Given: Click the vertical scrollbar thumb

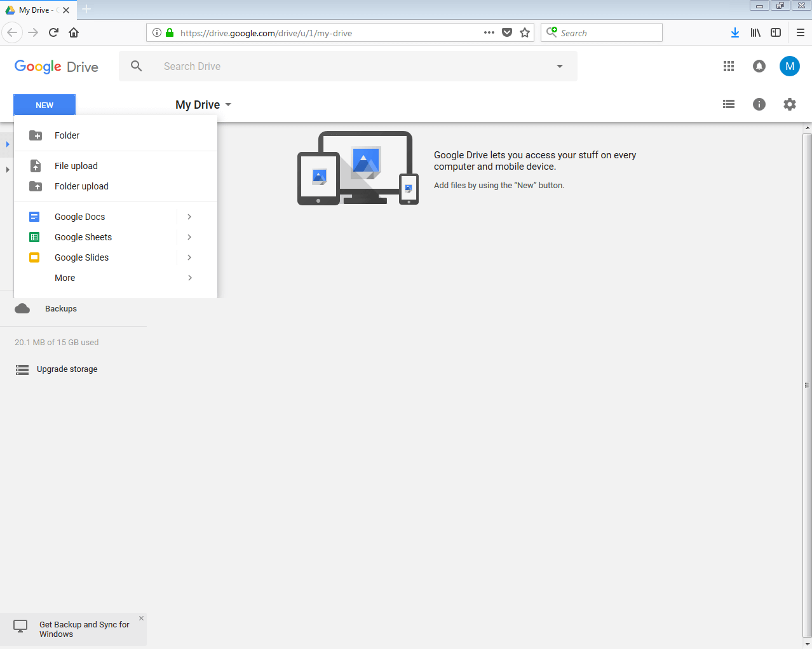Looking at the screenshot, I should (807, 385).
